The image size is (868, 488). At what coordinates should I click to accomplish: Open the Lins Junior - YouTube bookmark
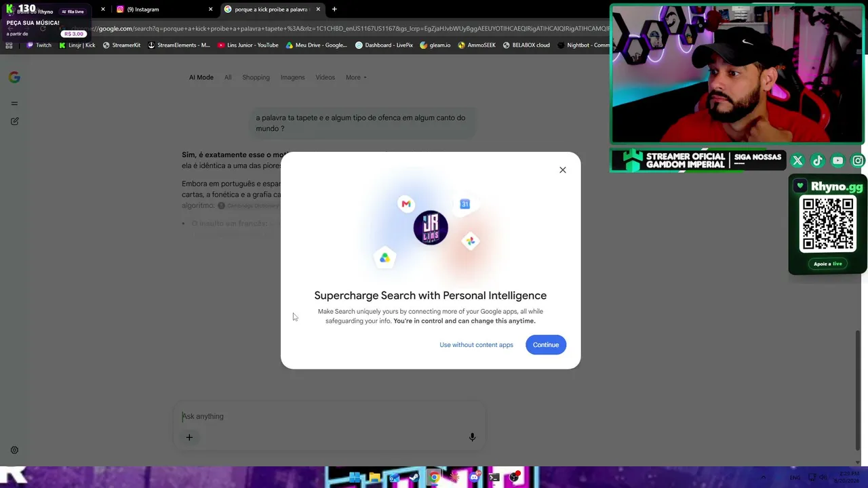[248, 45]
